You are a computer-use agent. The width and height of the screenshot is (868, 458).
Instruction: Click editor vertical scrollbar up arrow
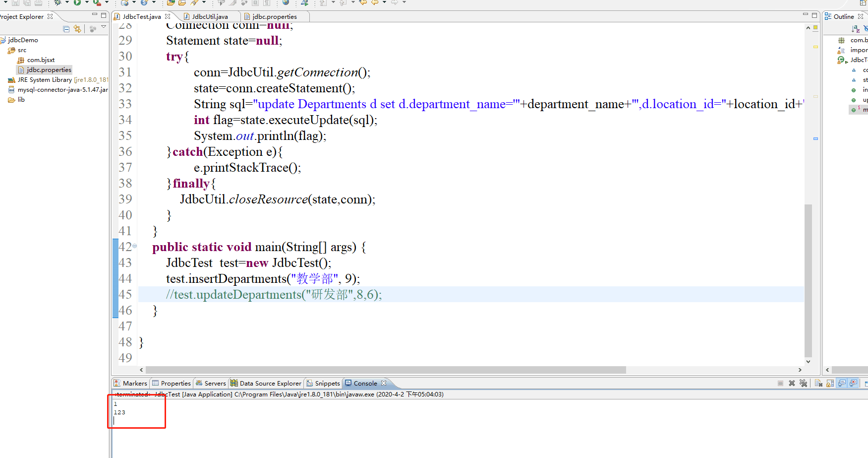tap(808, 28)
